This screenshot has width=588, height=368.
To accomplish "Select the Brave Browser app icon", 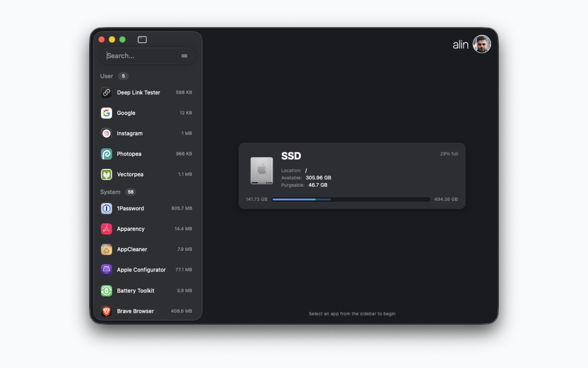I will pos(106,311).
